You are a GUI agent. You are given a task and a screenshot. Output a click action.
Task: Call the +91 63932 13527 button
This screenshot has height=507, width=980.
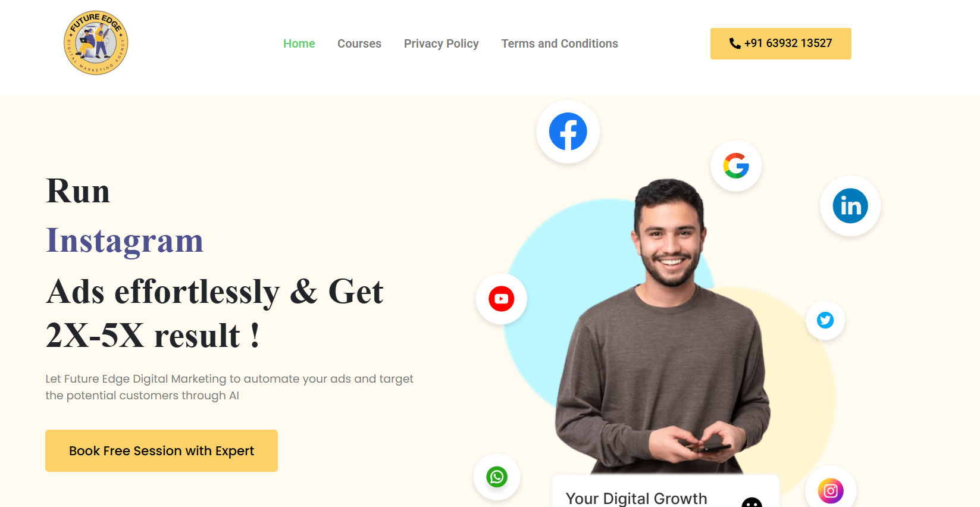(781, 43)
